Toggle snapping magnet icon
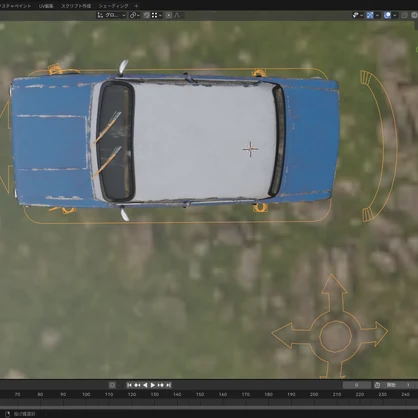The height and width of the screenshot is (418, 418). 147,15
